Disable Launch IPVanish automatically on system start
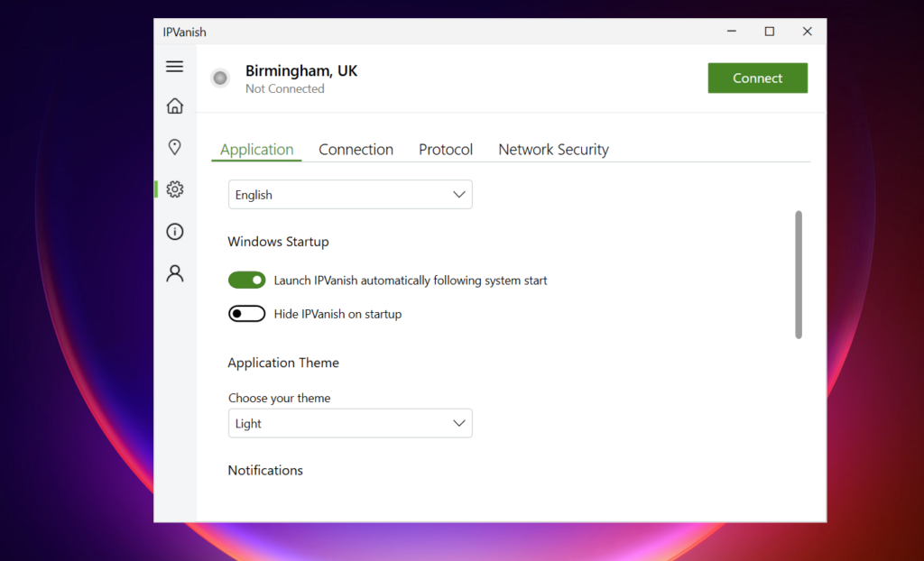Image resolution: width=924 pixels, height=561 pixels. 247,280
